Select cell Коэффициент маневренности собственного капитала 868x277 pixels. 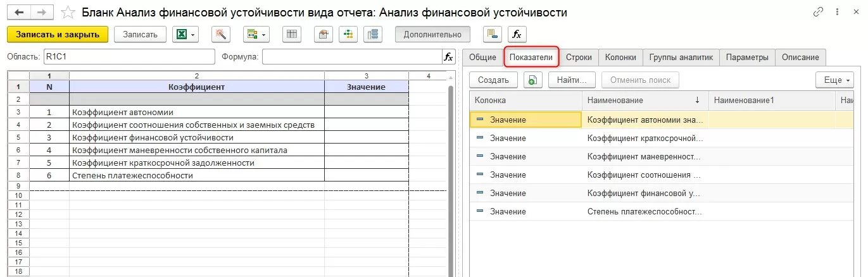pyautogui.click(x=197, y=150)
